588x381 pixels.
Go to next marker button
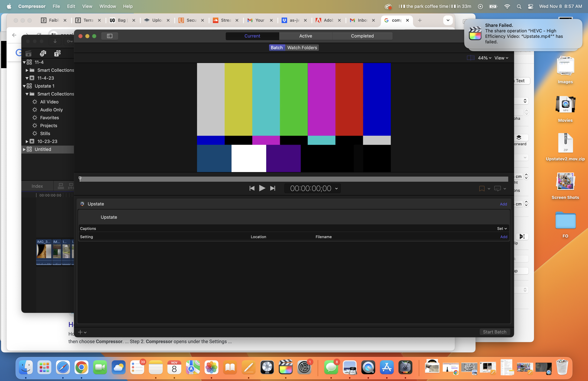[273, 188]
